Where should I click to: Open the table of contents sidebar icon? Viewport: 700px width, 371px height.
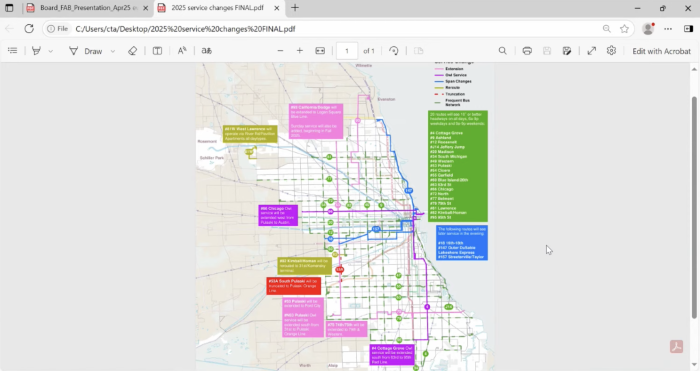12,51
